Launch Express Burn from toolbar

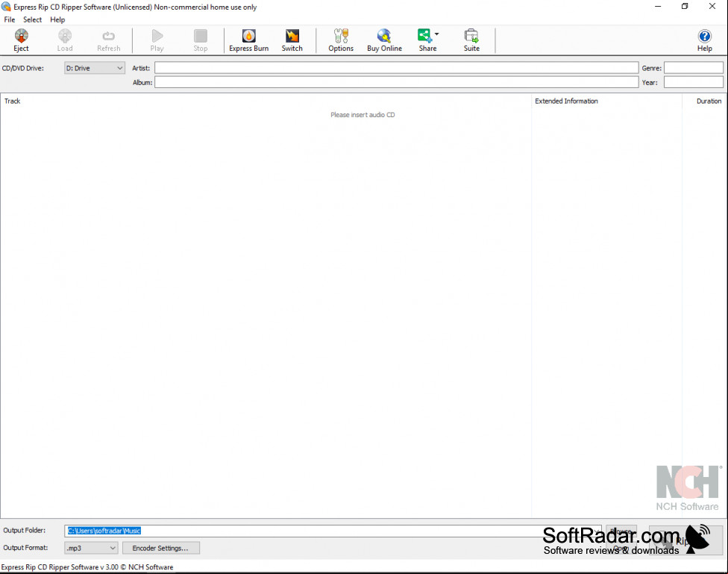coord(249,40)
